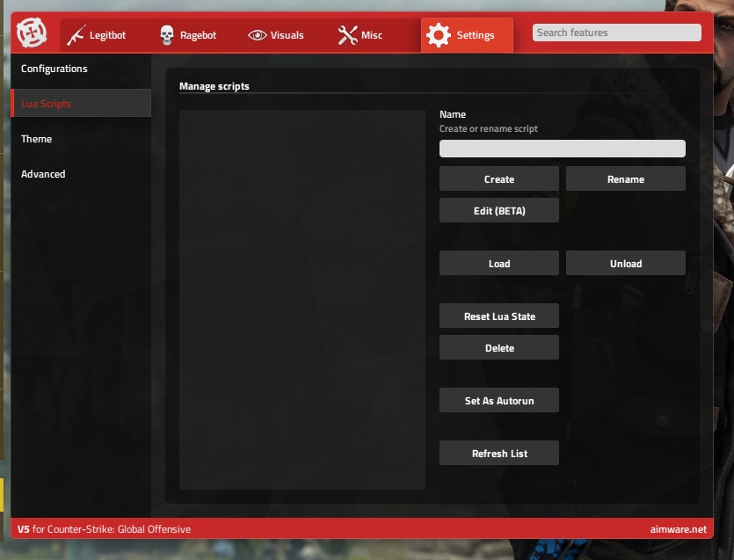
Task: Select the Ragebot skull icon
Action: pyautogui.click(x=166, y=35)
